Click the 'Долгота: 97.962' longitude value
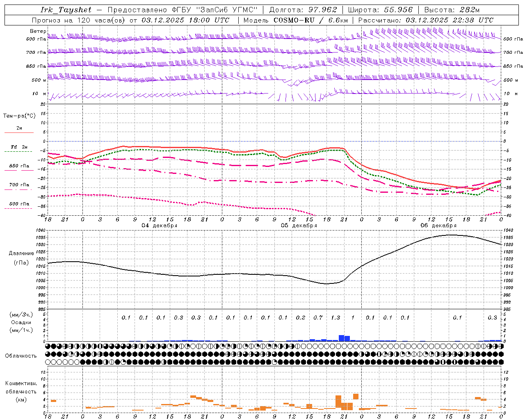The image size is (525, 420). tap(303, 10)
